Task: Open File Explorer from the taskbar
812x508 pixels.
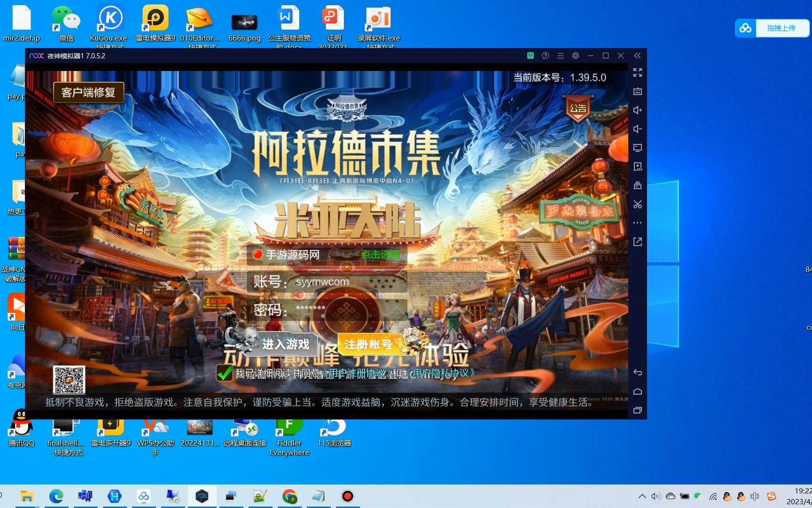Action: tap(27, 496)
